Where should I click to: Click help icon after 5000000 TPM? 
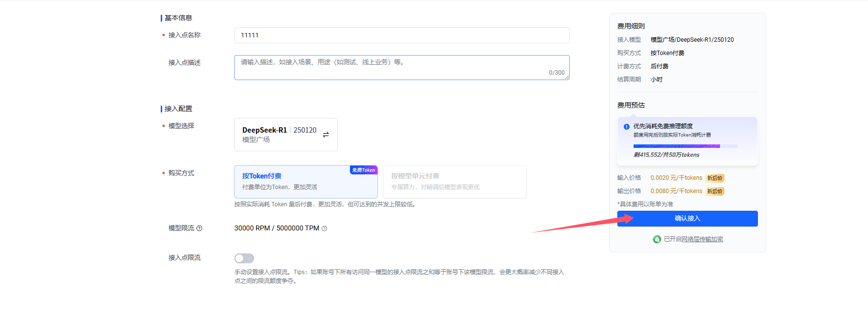(324, 228)
